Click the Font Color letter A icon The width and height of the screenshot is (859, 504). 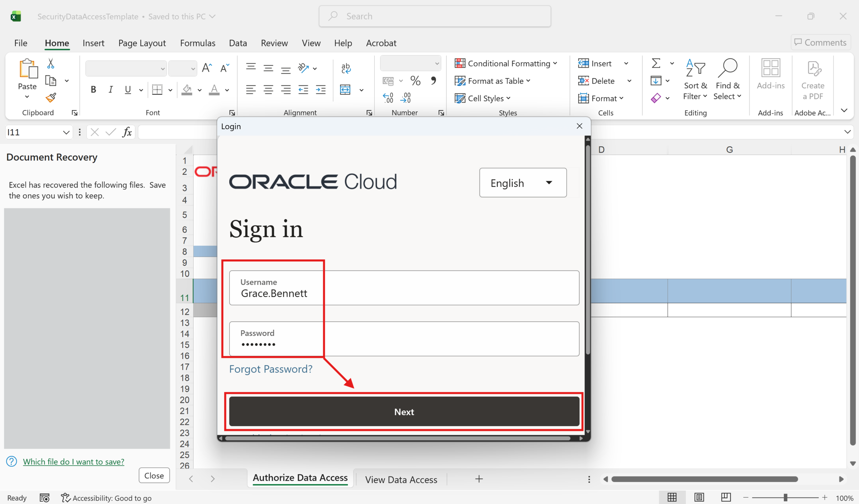coord(214,90)
